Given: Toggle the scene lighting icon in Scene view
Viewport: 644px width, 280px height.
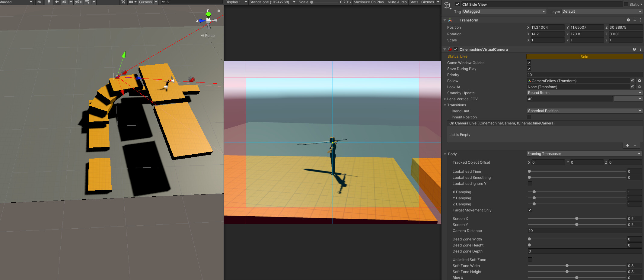Looking at the screenshot, I should click(x=49, y=2).
